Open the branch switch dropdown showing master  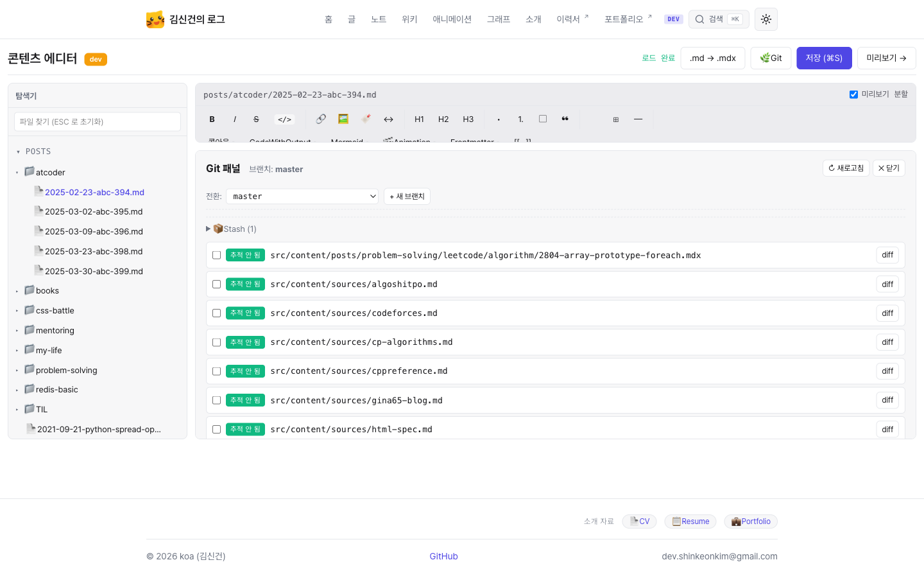click(x=302, y=197)
